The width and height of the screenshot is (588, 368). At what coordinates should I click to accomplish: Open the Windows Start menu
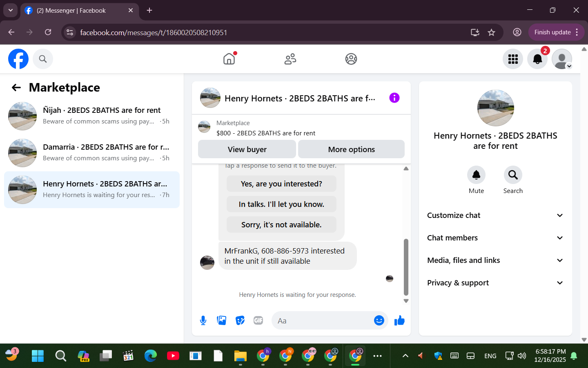coord(38,356)
